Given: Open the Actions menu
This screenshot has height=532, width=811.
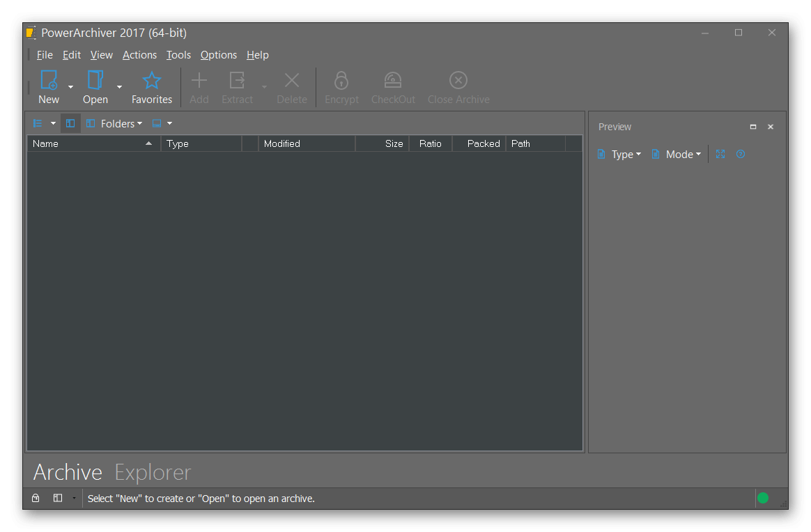Looking at the screenshot, I should (x=139, y=55).
